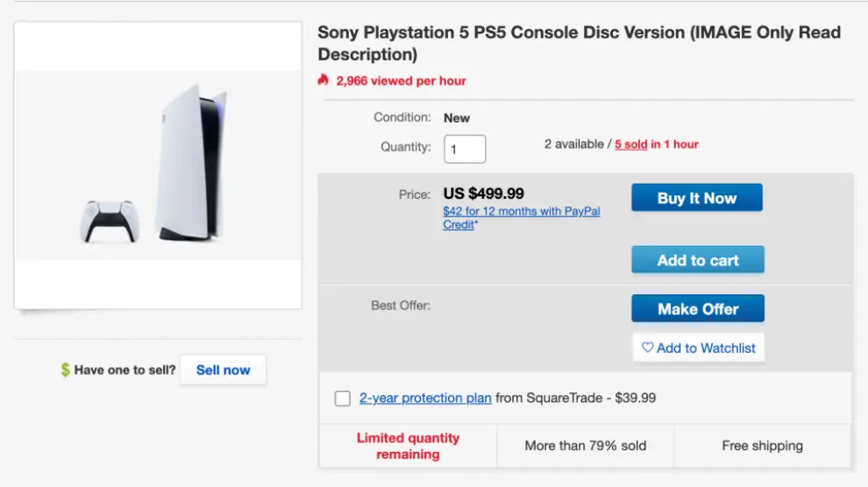
Task: Click the 'More than 79% sold' label
Action: (x=585, y=446)
